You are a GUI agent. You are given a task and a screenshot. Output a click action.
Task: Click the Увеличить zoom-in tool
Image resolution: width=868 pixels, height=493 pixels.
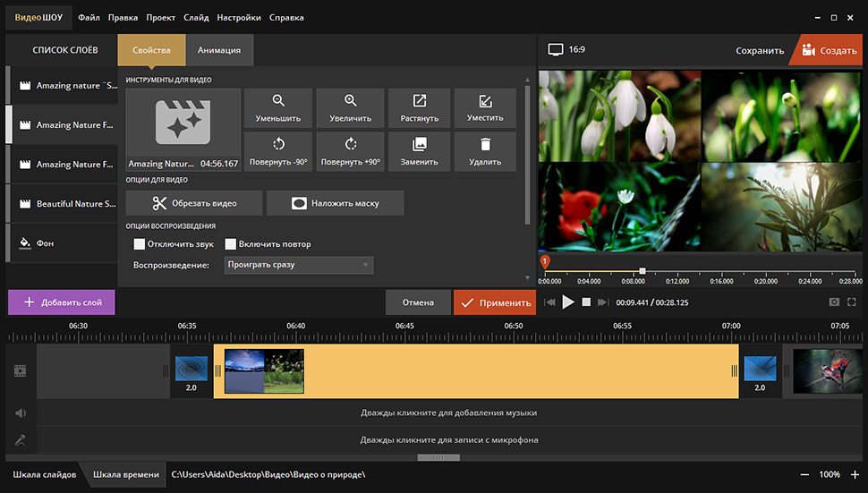[x=351, y=108]
